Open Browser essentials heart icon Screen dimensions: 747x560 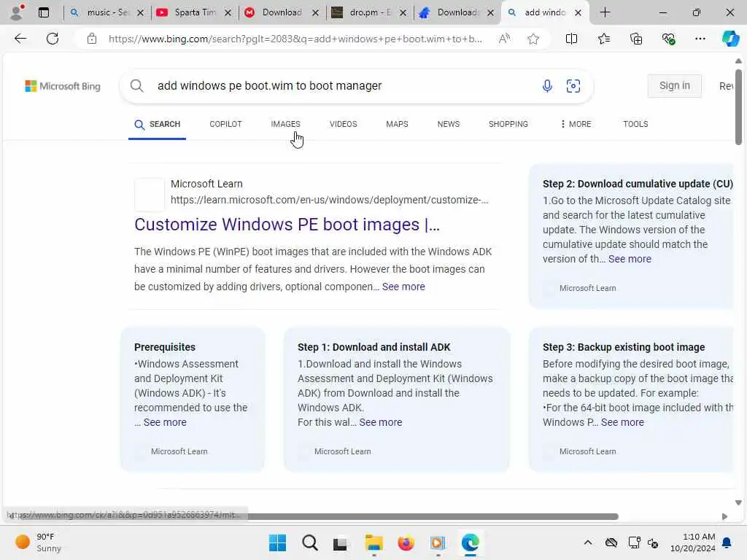(668, 39)
